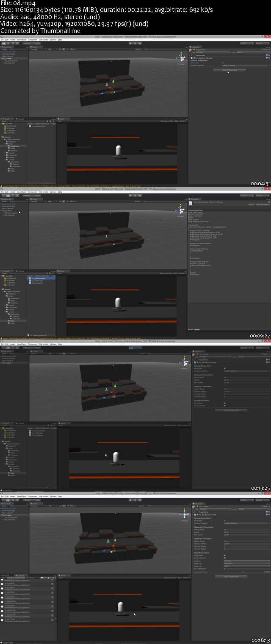
Task: Select Rotate tool in the 00:18:13 frame
Action: pyautogui.click(x=13, y=500)
